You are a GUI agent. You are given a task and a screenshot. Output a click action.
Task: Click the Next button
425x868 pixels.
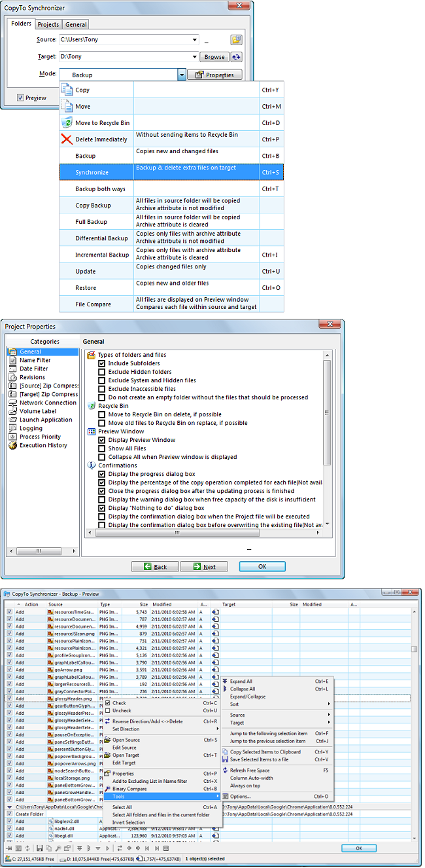203,567
